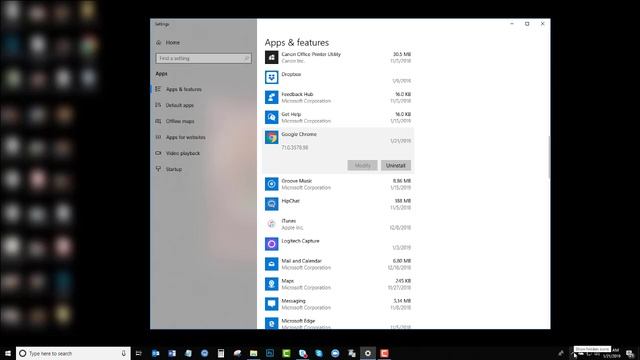
Task: Select the Canon Office Printer Utility app icon
Action: point(271,58)
